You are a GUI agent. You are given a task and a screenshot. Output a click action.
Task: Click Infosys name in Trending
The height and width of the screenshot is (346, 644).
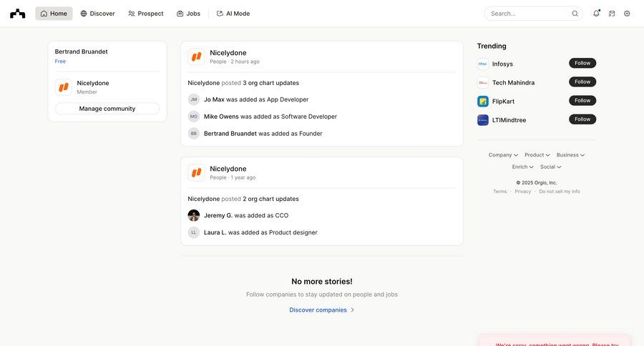[502, 64]
